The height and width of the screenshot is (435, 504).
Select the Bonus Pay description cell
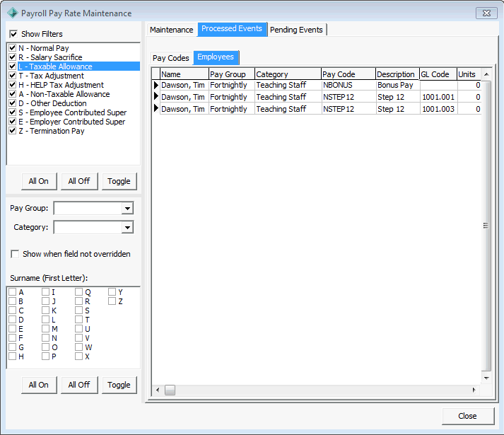(397, 85)
